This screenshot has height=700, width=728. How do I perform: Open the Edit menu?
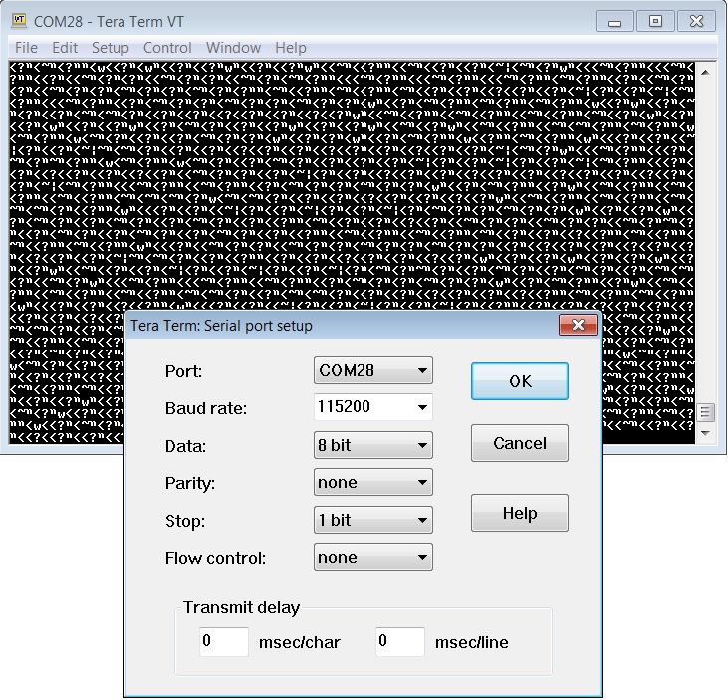(x=65, y=48)
